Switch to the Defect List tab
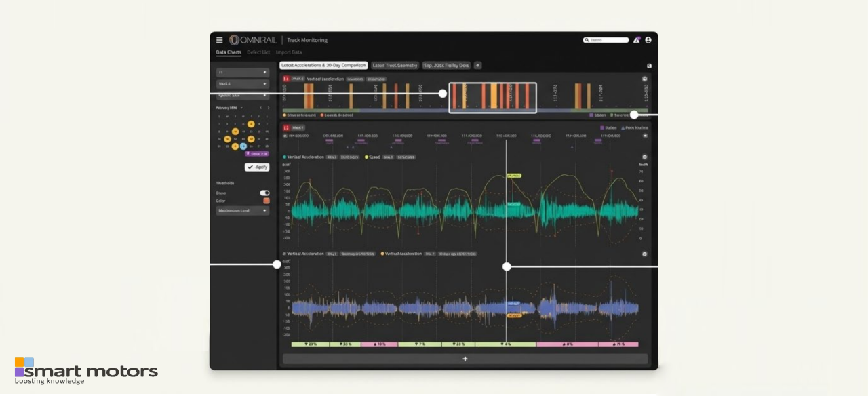 coord(258,52)
